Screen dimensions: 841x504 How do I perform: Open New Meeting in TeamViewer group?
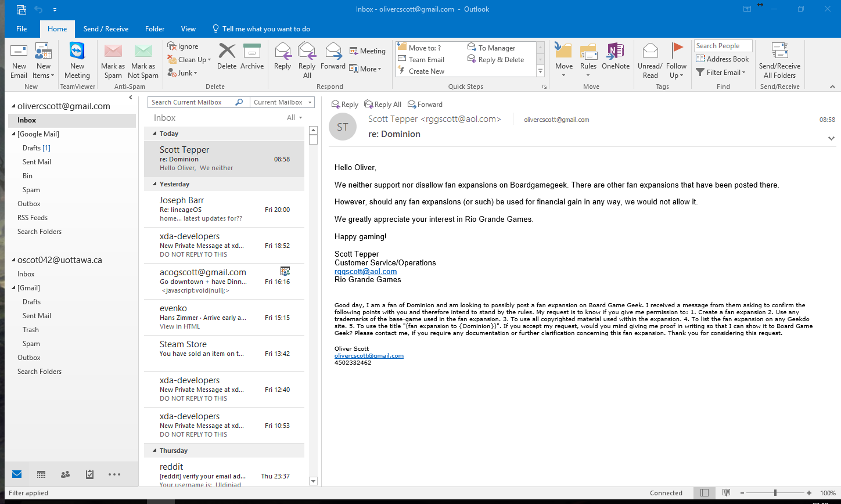click(77, 60)
